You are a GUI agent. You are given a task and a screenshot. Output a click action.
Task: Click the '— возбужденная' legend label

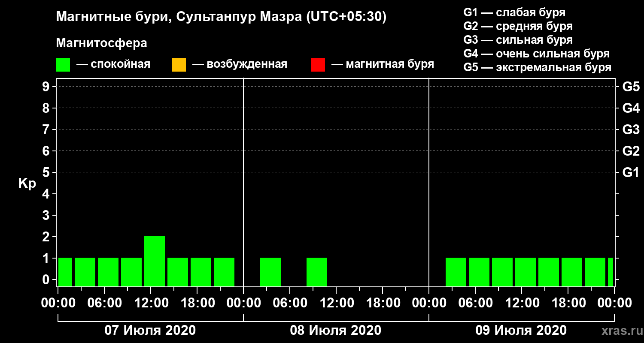click(240, 65)
